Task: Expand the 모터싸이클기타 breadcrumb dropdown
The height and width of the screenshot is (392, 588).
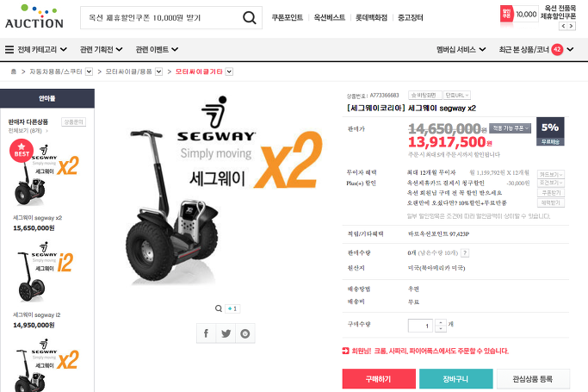Action: [x=229, y=72]
